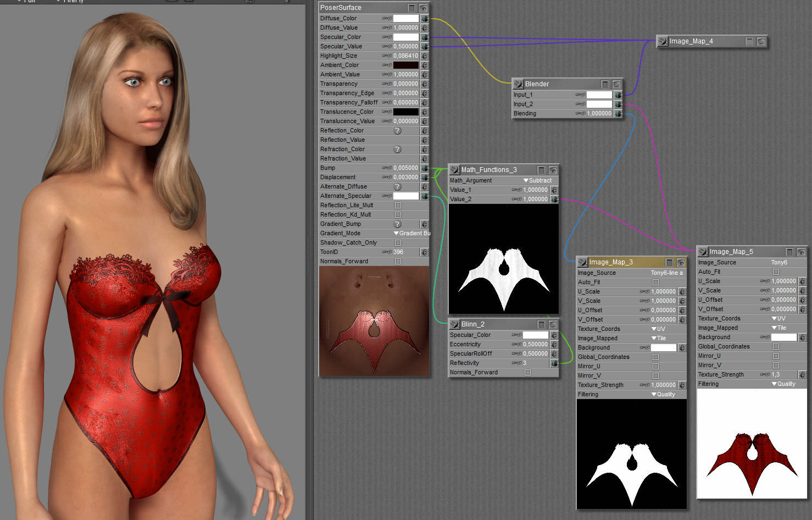
Task: Toggle PoserSurface node preview eye icon
Action: (x=424, y=8)
